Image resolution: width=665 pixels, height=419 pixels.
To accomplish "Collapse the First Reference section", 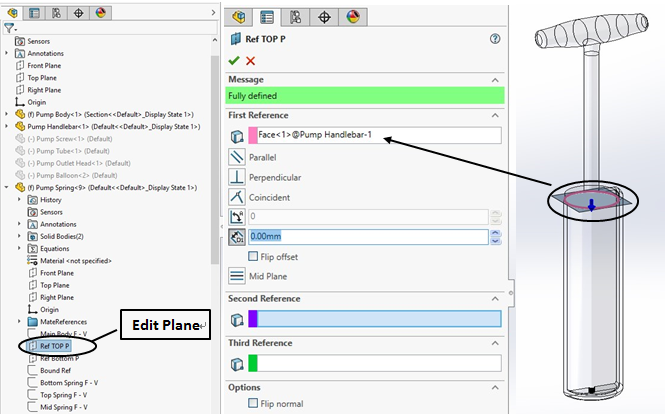I will [493, 116].
